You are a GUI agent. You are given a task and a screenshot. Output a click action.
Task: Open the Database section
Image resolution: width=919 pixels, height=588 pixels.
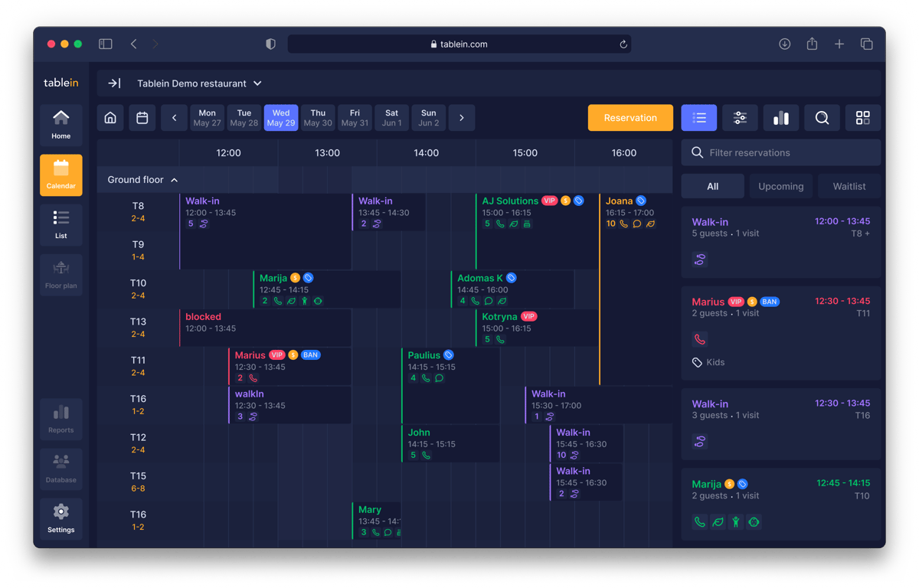coord(61,469)
